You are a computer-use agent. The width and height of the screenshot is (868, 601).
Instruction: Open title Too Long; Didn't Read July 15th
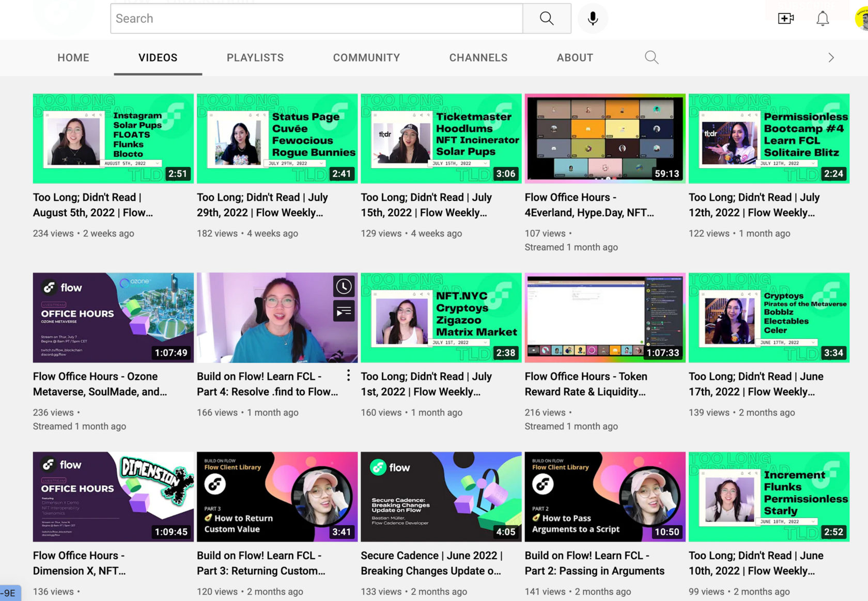point(426,205)
